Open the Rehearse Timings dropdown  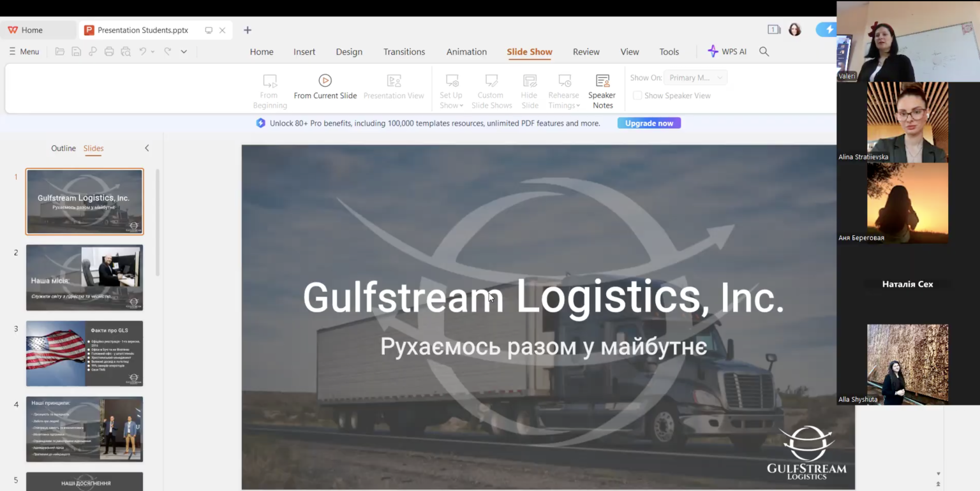[x=564, y=91]
